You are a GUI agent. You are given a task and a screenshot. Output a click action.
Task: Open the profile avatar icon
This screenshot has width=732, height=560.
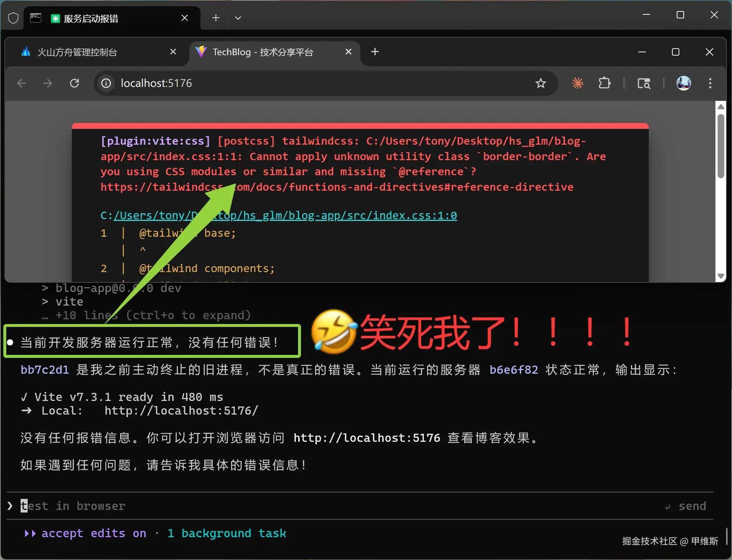point(683,83)
